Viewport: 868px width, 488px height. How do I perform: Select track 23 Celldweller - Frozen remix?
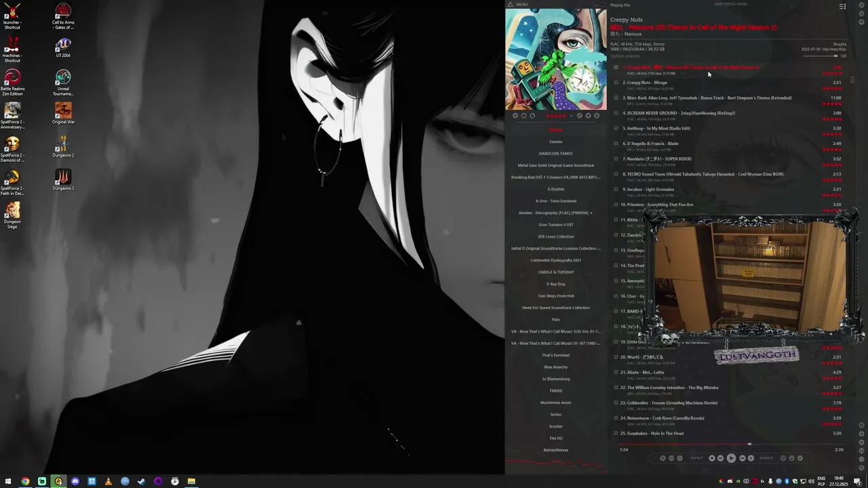tap(729, 405)
